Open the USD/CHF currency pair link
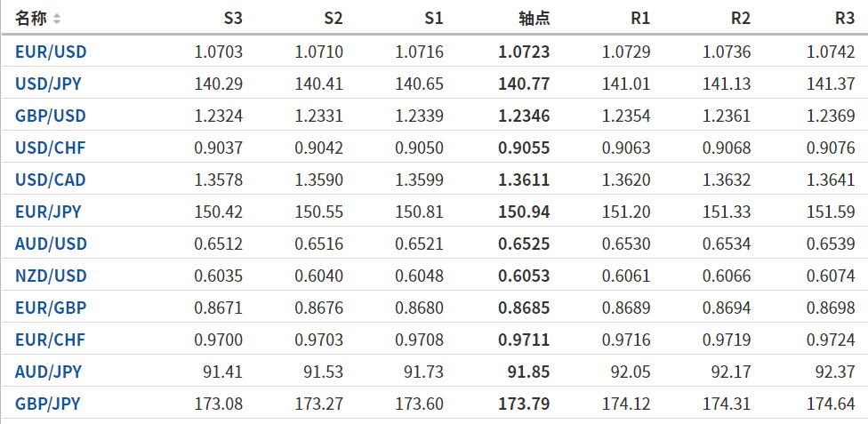Viewport: 868px width, 424px height. (x=50, y=148)
